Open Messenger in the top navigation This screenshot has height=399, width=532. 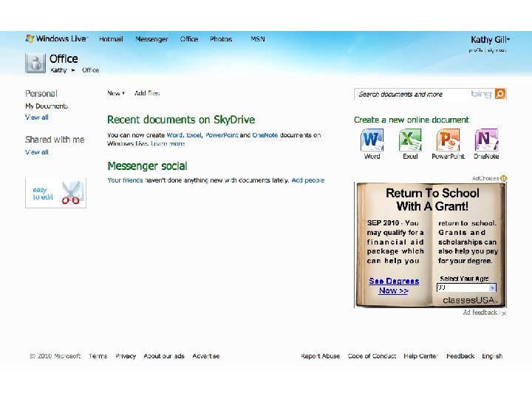151,39
